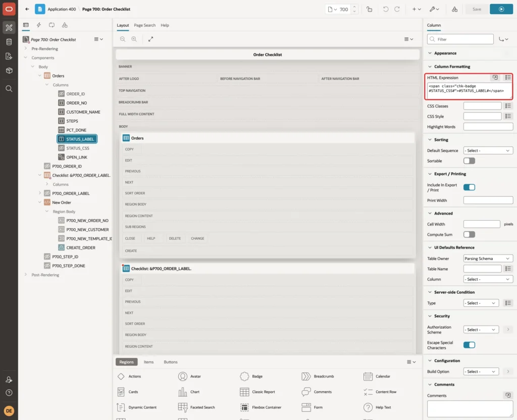Open the Help tab
Viewport: 517px width, 420px height.
tap(165, 25)
